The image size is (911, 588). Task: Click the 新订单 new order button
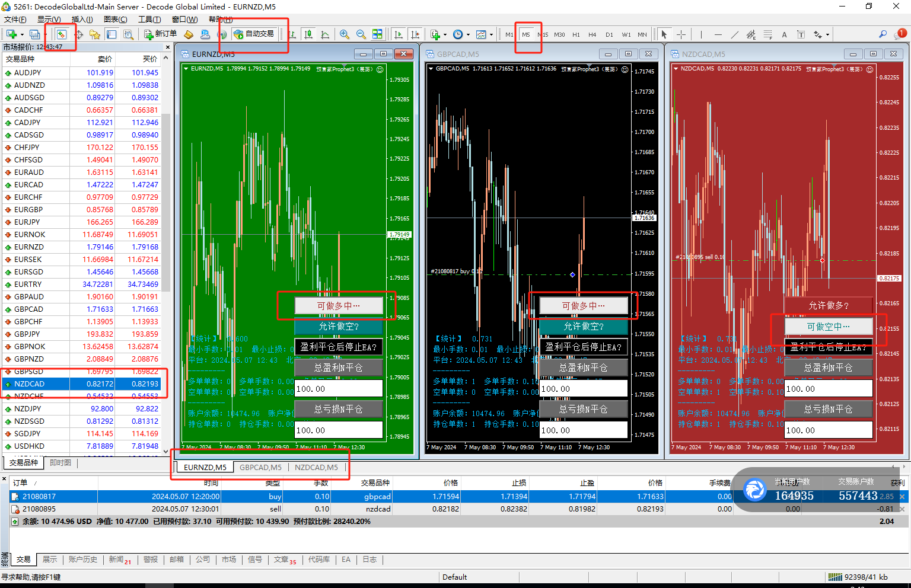point(161,34)
